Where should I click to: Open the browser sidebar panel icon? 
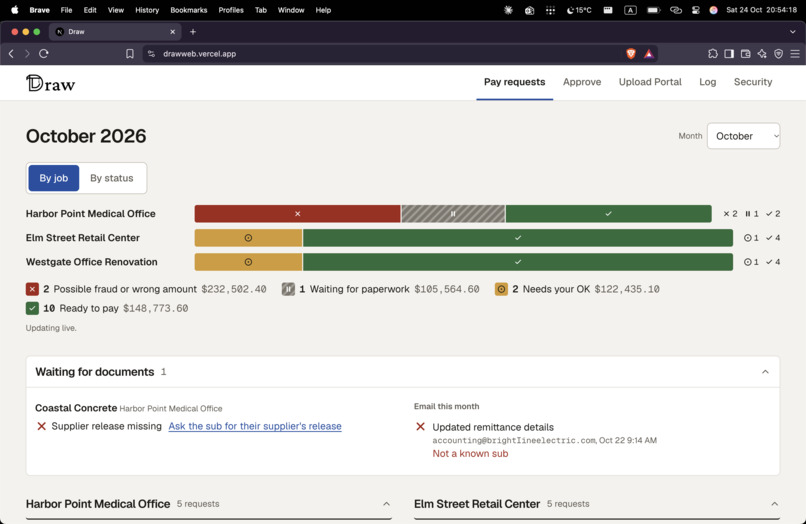click(729, 53)
